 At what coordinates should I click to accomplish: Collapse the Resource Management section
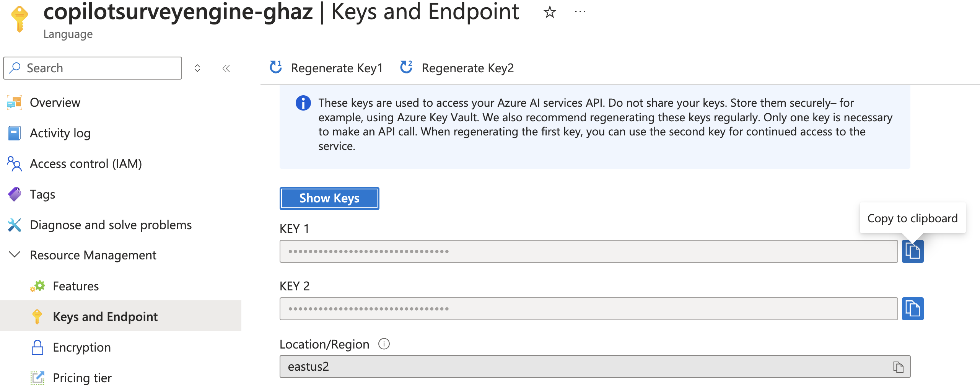pos(15,255)
